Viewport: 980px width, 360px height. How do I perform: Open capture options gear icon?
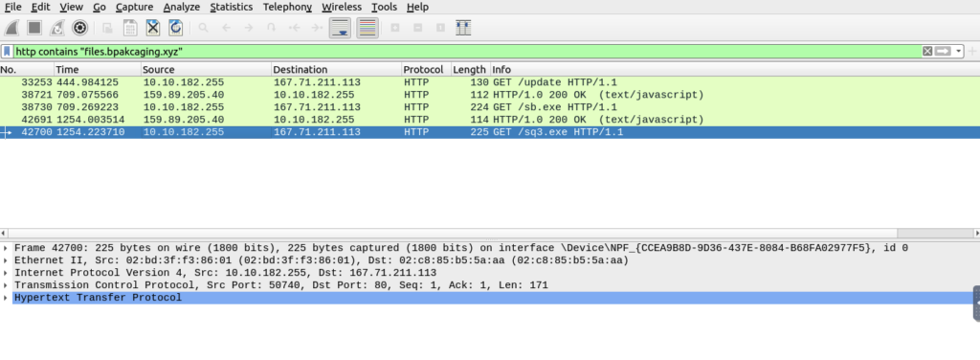[79, 28]
